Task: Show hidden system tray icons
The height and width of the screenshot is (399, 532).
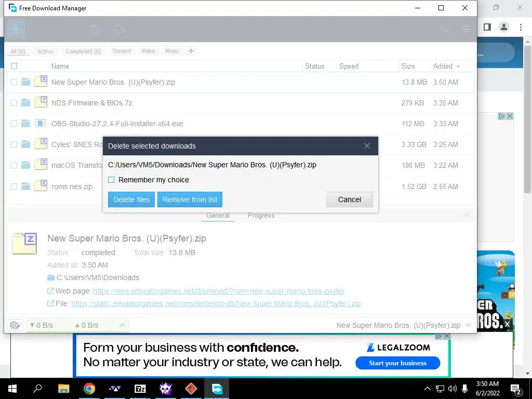Action: click(x=428, y=389)
